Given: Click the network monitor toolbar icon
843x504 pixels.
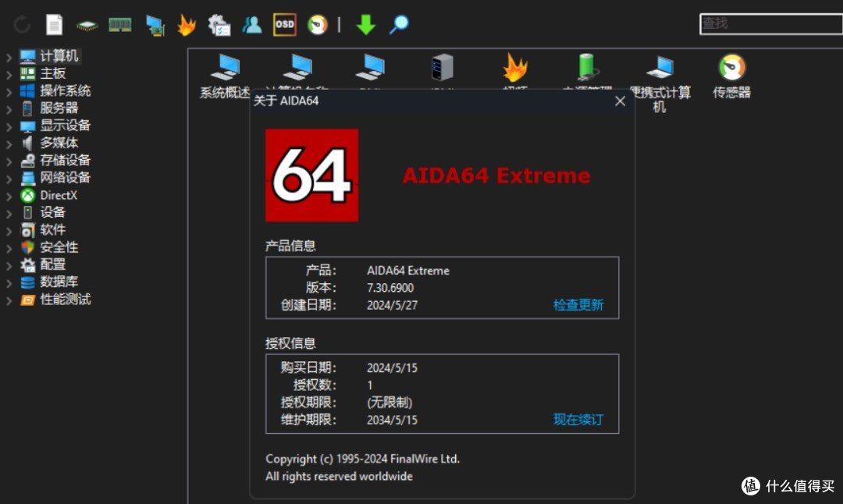Looking at the screenshot, I should tap(155, 25).
